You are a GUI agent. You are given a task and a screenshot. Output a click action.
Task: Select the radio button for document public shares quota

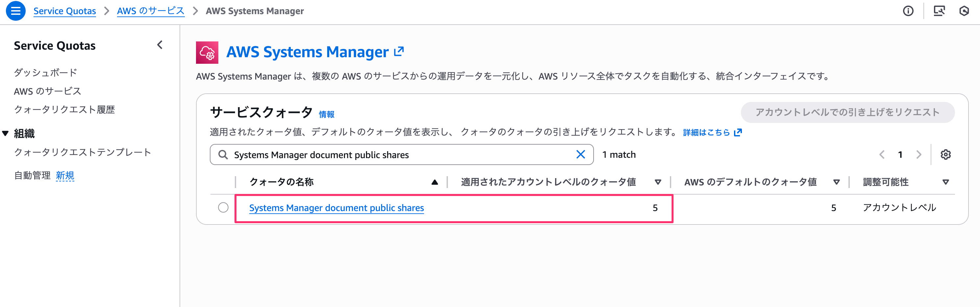(x=223, y=207)
